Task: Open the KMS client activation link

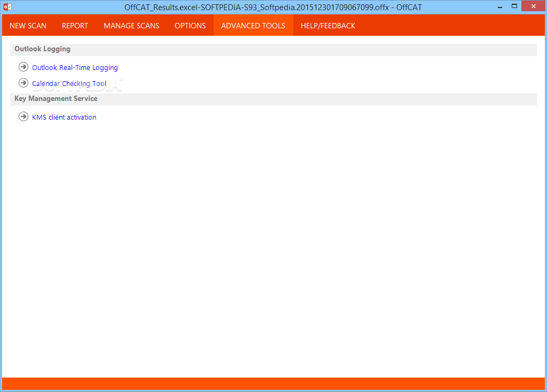Action: [x=64, y=117]
